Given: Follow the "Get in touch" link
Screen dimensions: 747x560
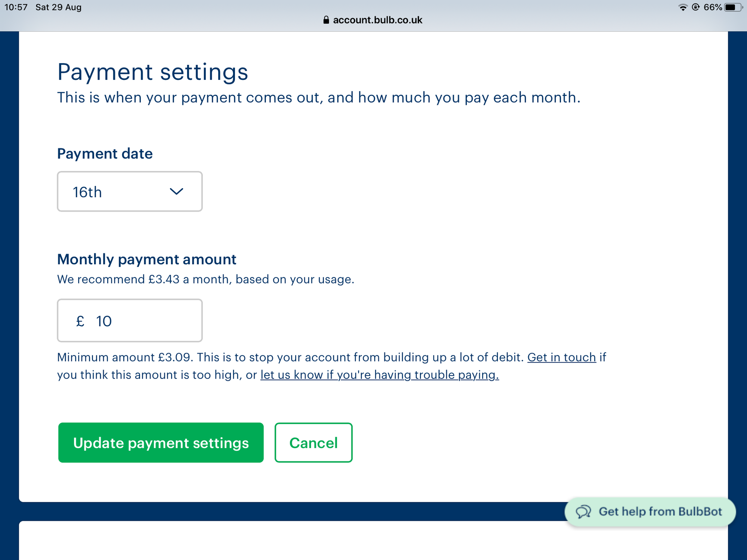Looking at the screenshot, I should 561,357.
